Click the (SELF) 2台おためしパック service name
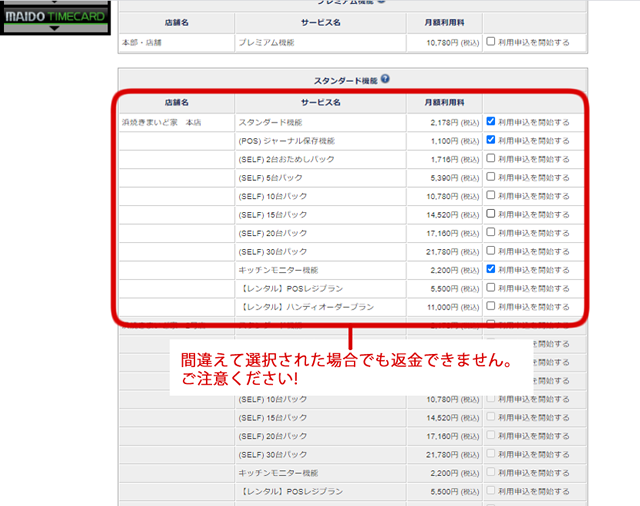The width and height of the screenshot is (640, 506). click(287, 159)
